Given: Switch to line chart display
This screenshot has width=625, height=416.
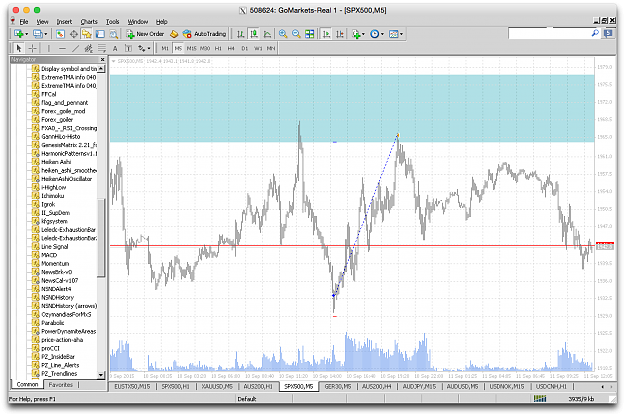Looking at the screenshot, I should coord(267,34).
